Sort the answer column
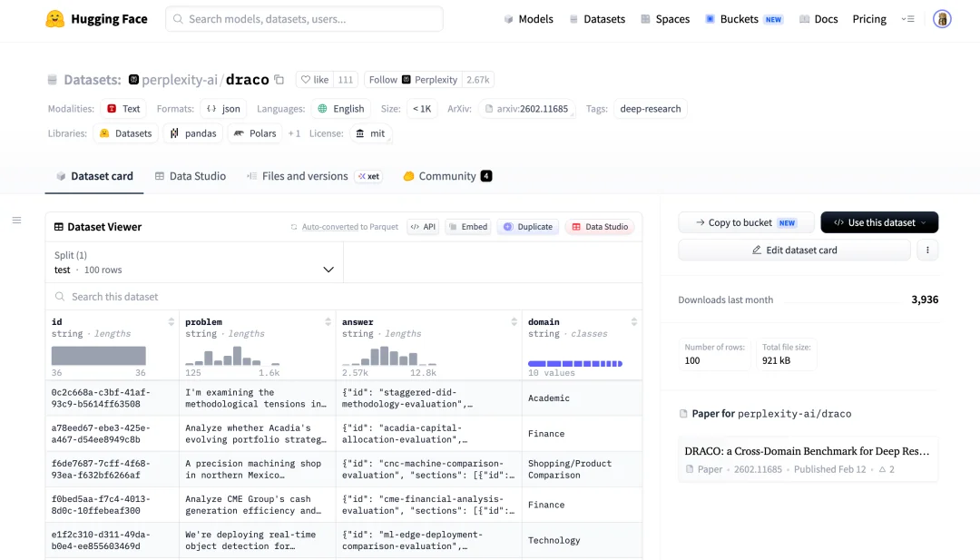Viewport: 980px width, 560px height. point(514,322)
